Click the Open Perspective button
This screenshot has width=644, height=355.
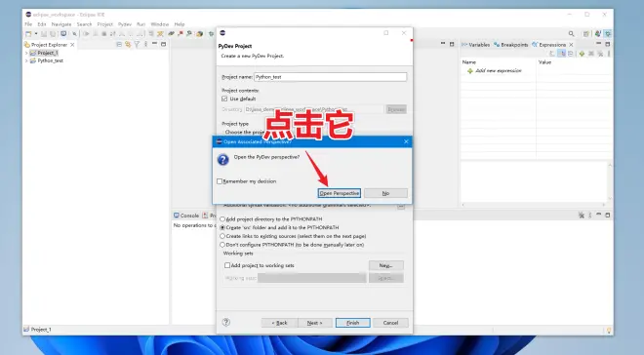339,193
